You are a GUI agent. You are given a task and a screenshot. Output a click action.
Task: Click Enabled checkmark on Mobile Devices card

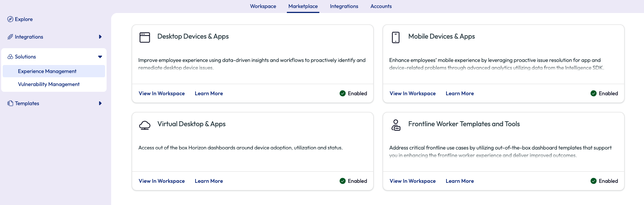tap(594, 93)
